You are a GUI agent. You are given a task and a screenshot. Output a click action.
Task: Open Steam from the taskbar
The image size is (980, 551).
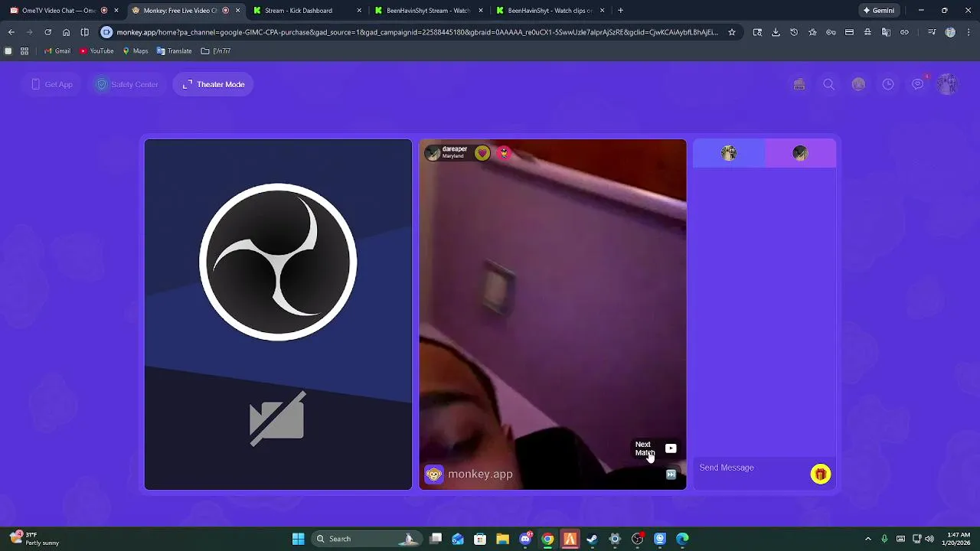[x=592, y=539]
